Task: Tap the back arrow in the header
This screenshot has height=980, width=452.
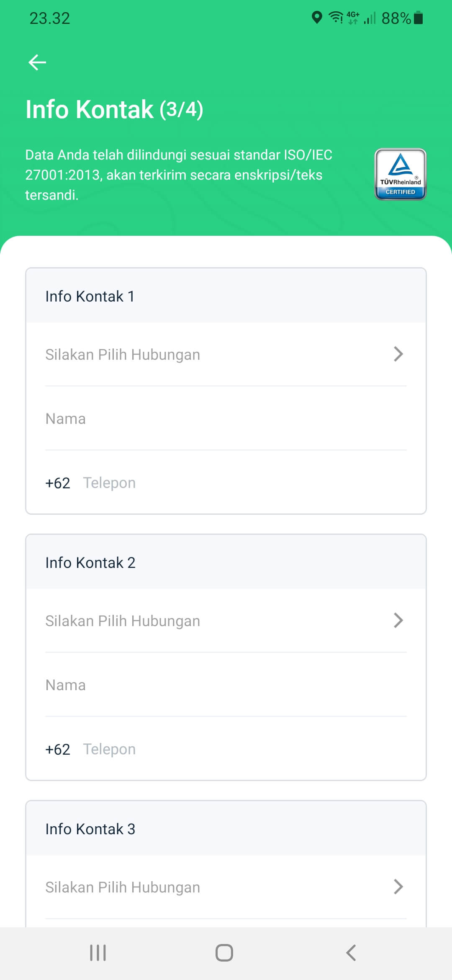Action: tap(37, 62)
